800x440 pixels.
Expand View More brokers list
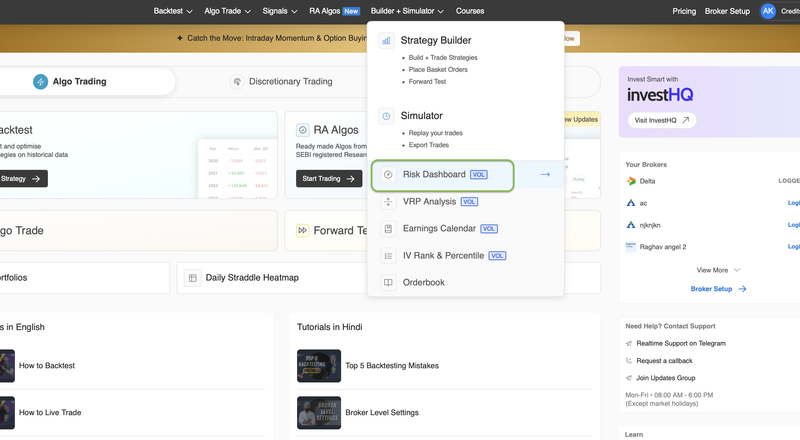(718, 271)
